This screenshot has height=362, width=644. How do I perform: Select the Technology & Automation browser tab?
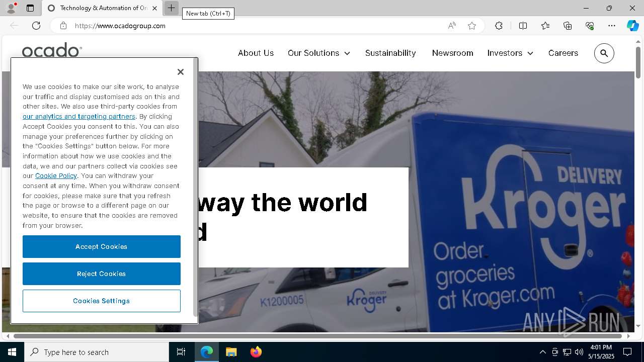(x=102, y=8)
